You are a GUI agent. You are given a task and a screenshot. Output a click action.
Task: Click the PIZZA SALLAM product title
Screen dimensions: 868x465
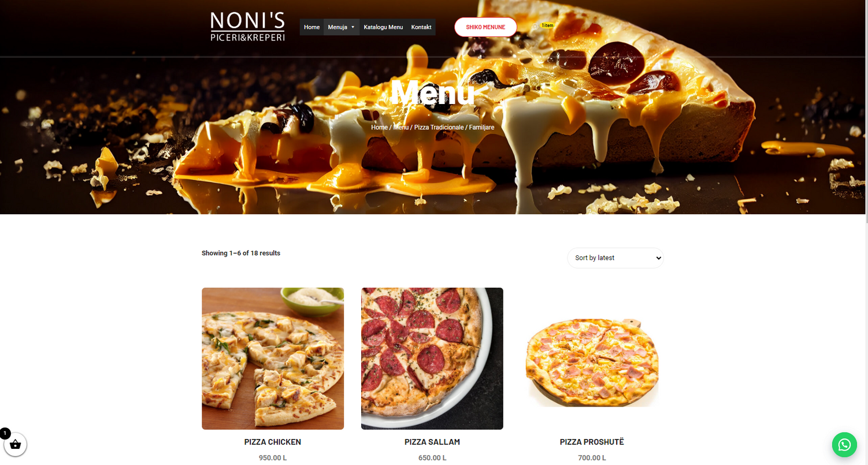(432, 442)
